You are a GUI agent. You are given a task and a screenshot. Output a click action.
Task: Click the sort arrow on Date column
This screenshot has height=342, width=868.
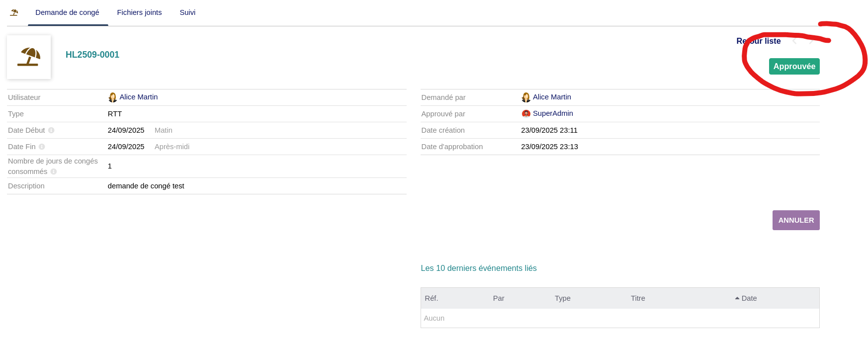pyautogui.click(x=737, y=298)
